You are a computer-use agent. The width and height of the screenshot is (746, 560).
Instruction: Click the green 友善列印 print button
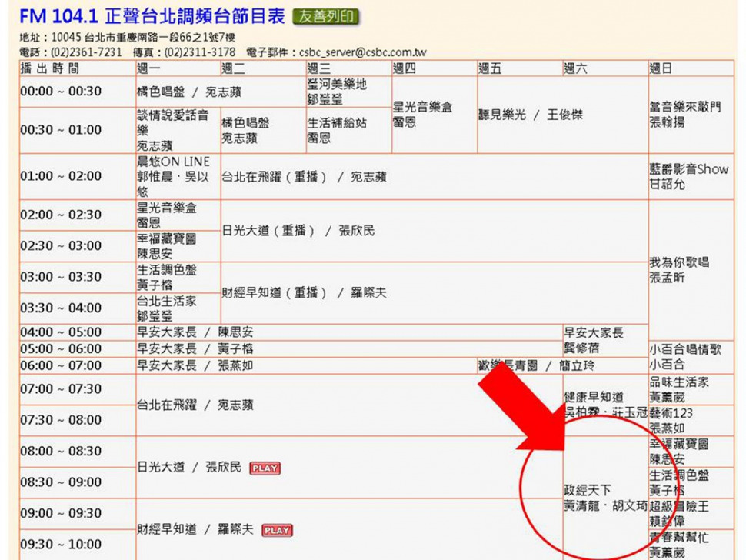pos(326,16)
